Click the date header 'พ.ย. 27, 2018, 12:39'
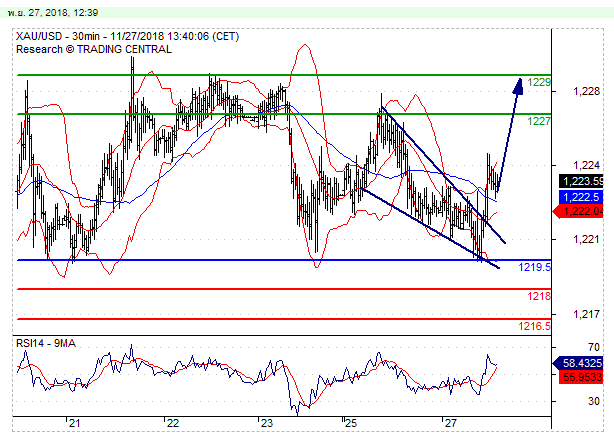The image size is (614, 444). point(52,13)
